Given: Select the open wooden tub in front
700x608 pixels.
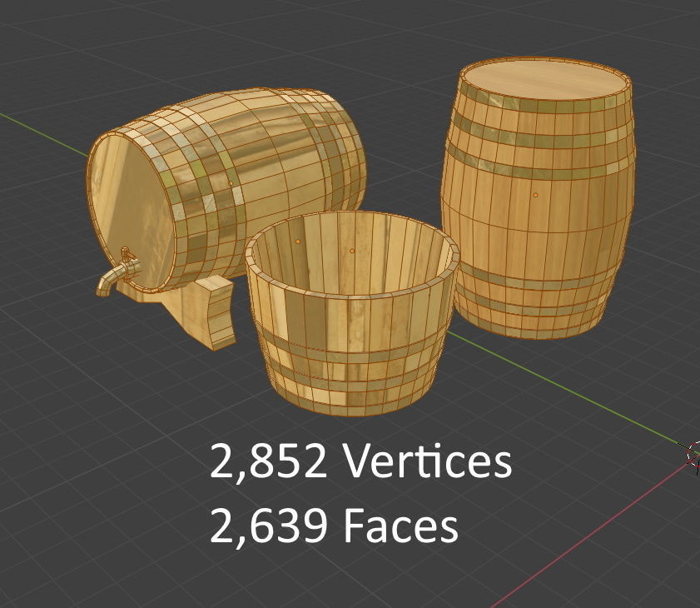Looking at the screenshot, I should click(x=352, y=315).
